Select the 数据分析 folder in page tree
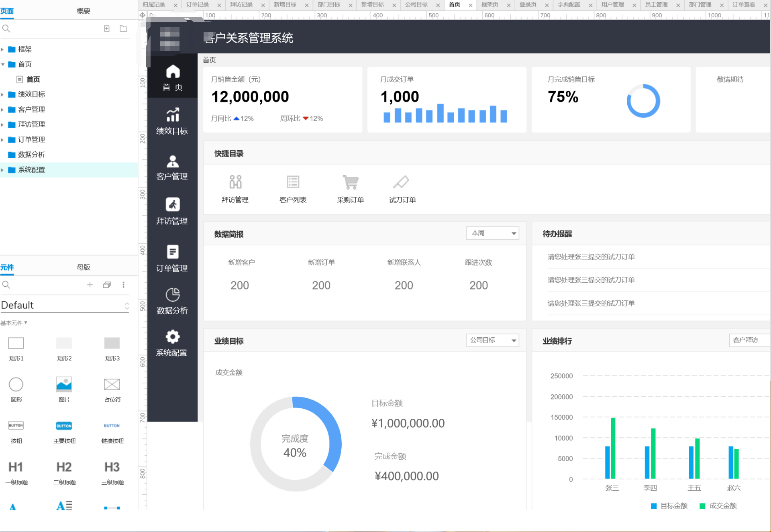 31,155
